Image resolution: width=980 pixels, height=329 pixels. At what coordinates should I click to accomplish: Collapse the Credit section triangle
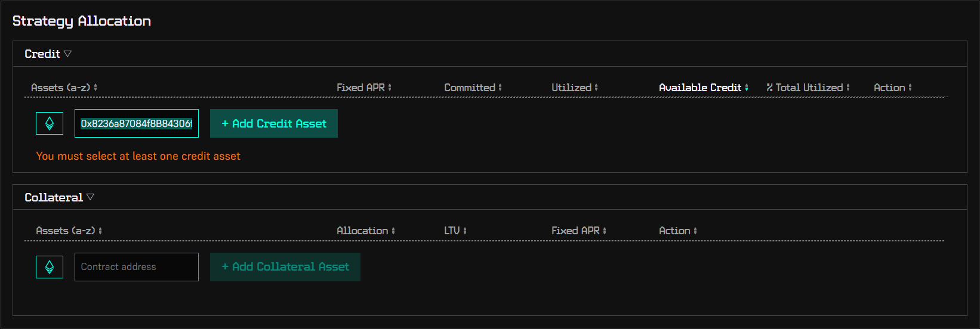click(x=67, y=54)
